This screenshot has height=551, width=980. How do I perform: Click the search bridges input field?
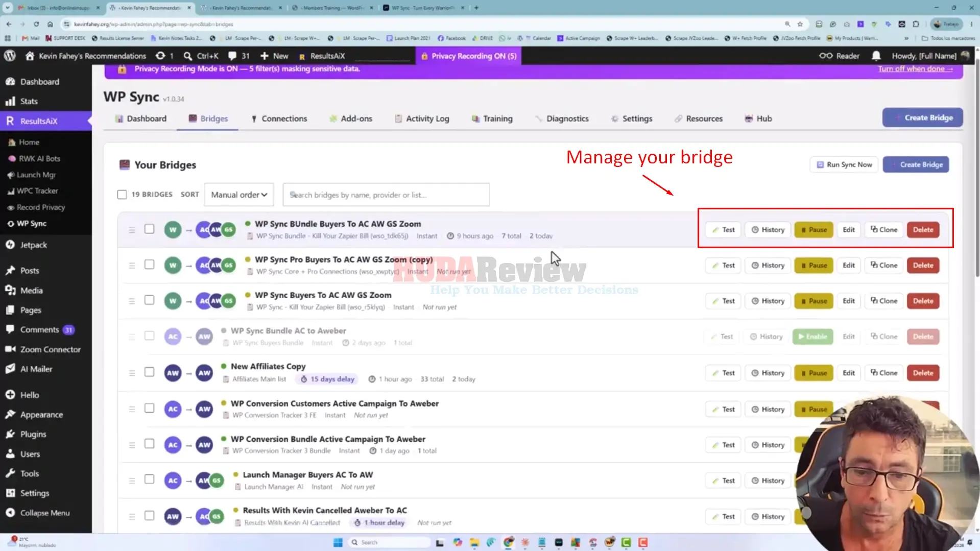click(386, 195)
